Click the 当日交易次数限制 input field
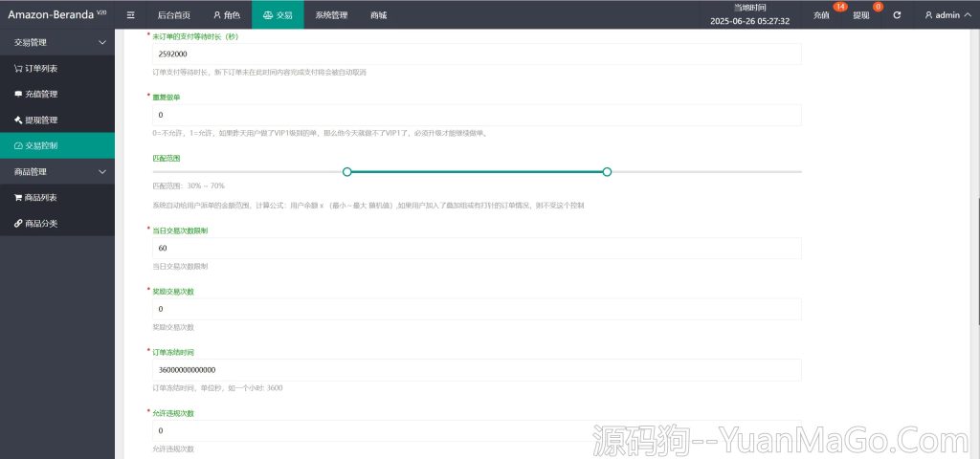 pos(477,248)
